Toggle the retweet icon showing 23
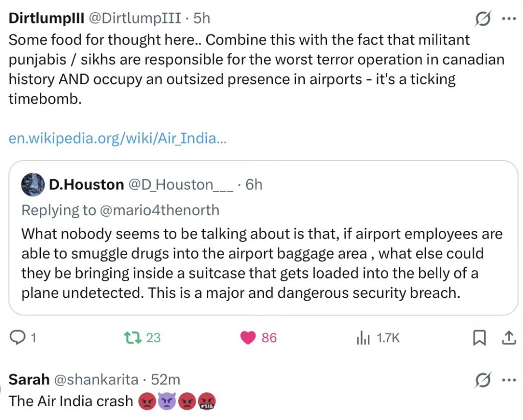Image resolution: width=523 pixels, height=420 pixels. [x=133, y=338]
